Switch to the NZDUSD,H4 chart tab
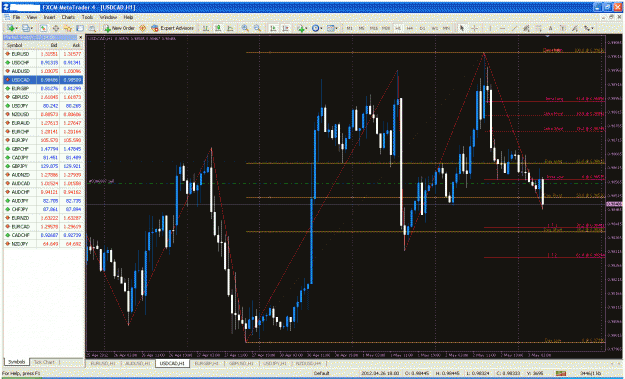 pyautogui.click(x=309, y=363)
